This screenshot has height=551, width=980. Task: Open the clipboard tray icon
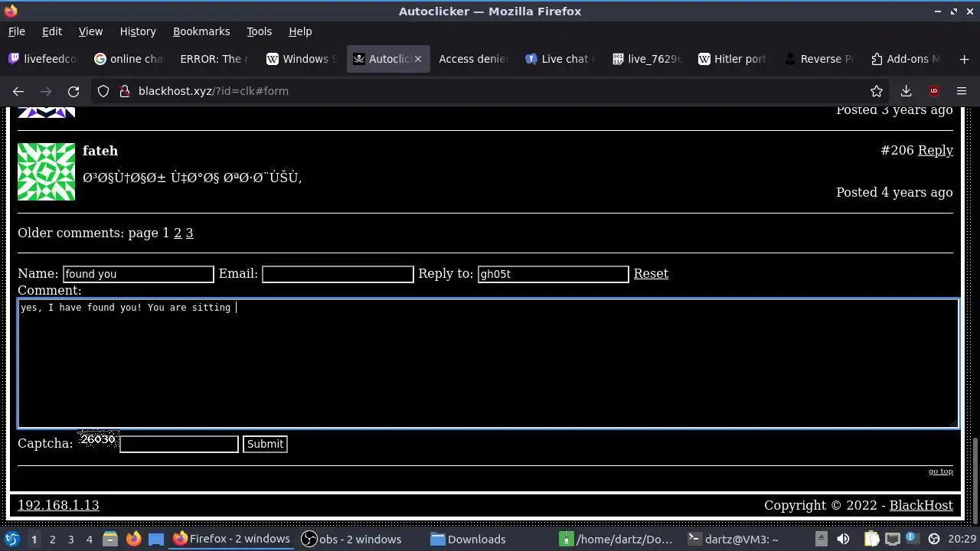pyautogui.click(x=872, y=539)
